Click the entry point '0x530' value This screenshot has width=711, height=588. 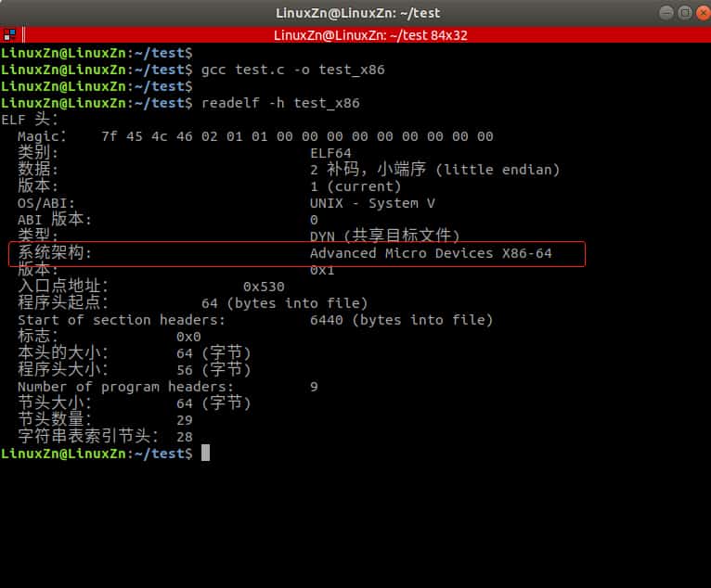[264, 287]
